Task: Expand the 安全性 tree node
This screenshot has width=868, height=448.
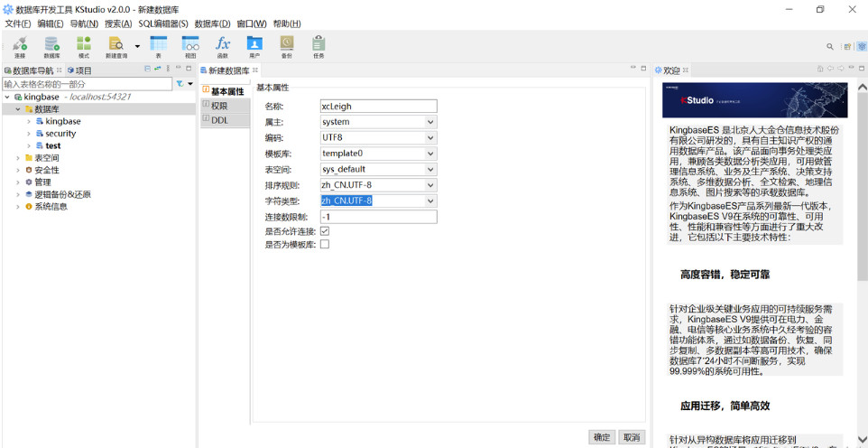Action: (18, 170)
